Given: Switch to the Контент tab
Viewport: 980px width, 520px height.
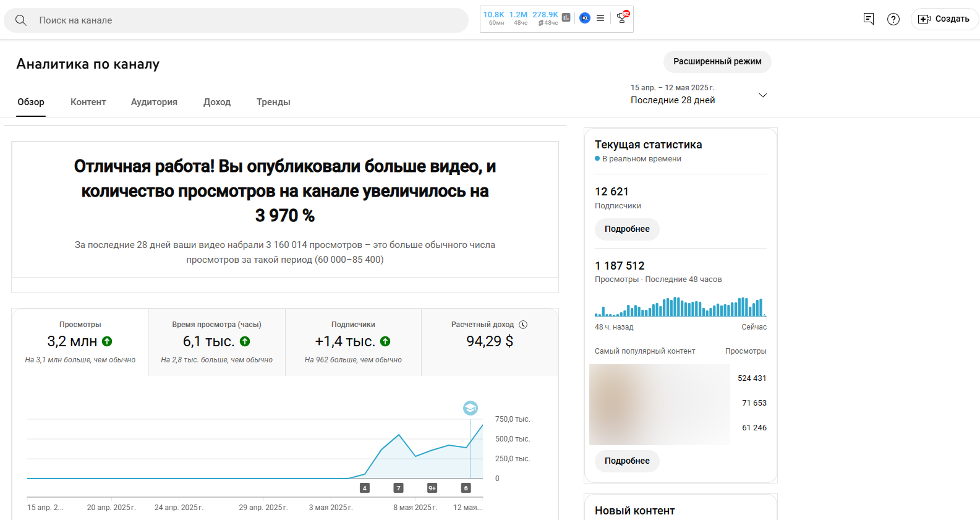Looking at the screenshot, I should 88,102.
